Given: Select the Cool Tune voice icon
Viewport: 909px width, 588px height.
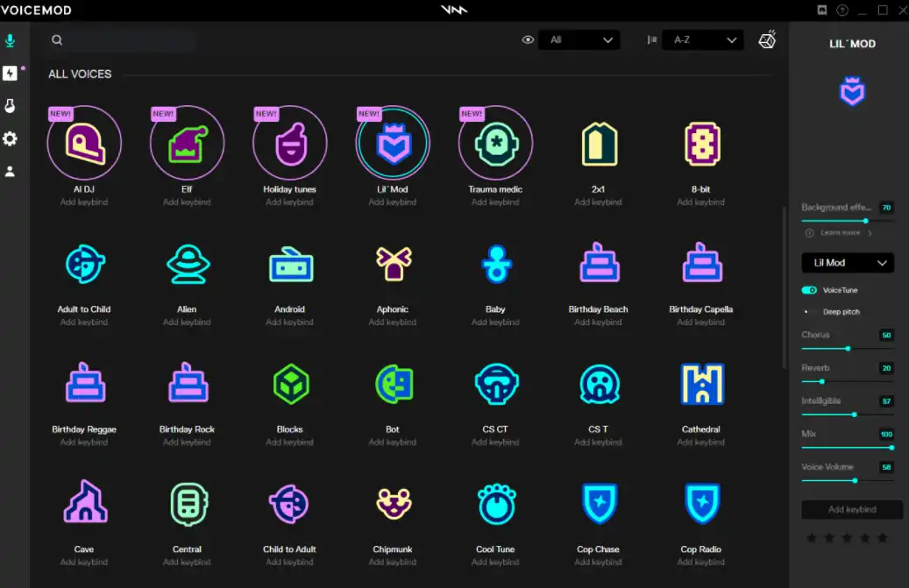Looking at the screenshot, I should (x=496, y=504).
